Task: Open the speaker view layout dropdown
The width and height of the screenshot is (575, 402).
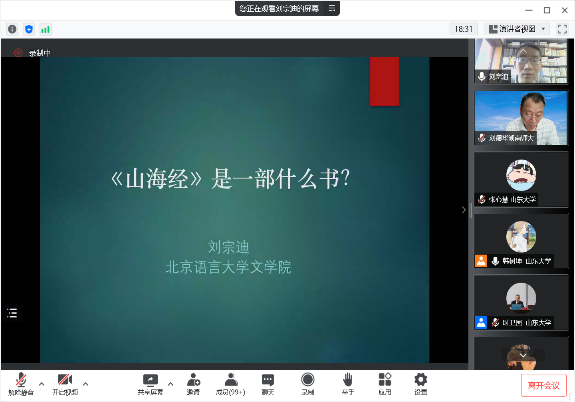Action: pos(518,29)
